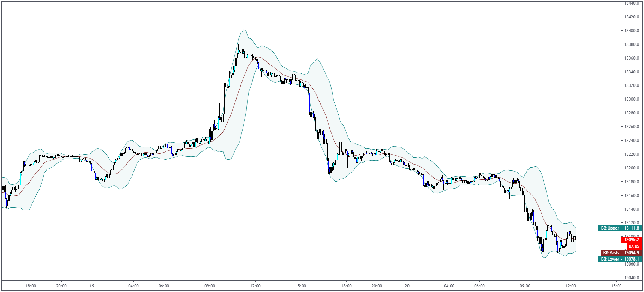Click the 13180.0 price scale tick
Image resolution: width=644 pixels, height=292 pixels.
click(632, 182)
